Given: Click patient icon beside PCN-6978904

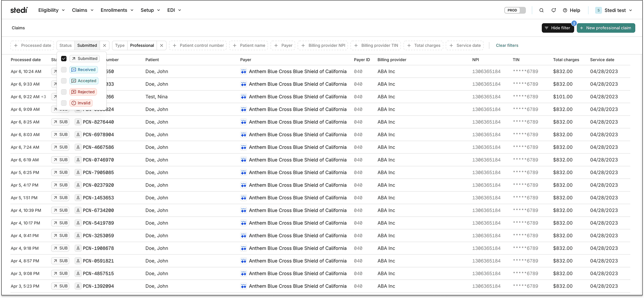Looking at the screenshot, I should point(78,135).
